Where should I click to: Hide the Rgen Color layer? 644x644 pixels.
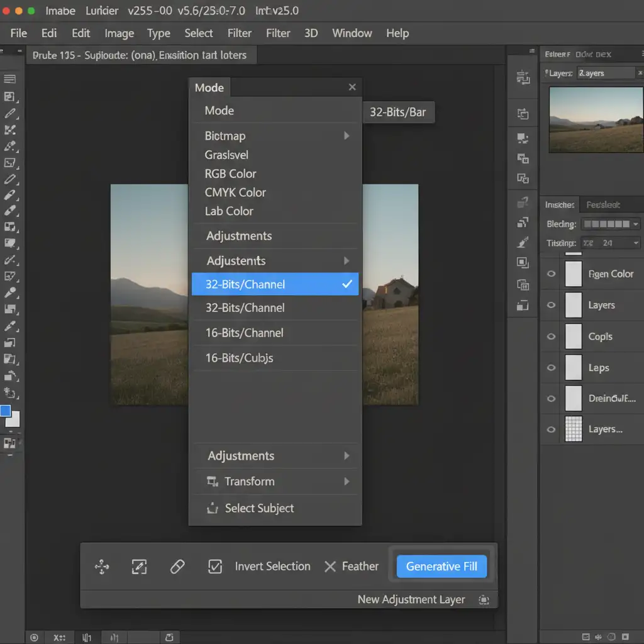[552, 274]
